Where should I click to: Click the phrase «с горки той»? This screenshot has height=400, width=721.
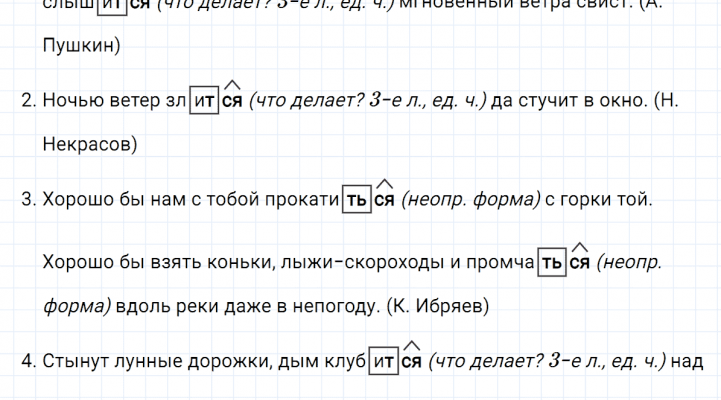[x=598, y=200]
